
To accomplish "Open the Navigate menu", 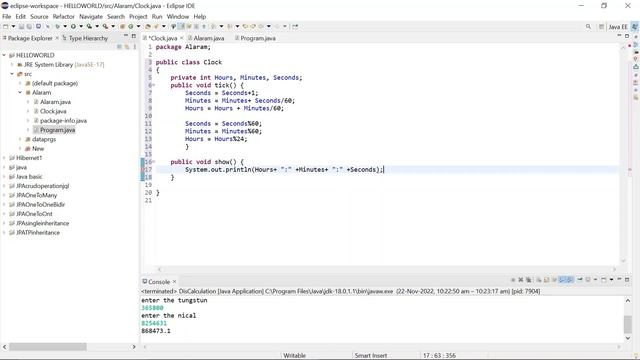I will (91, 16).
